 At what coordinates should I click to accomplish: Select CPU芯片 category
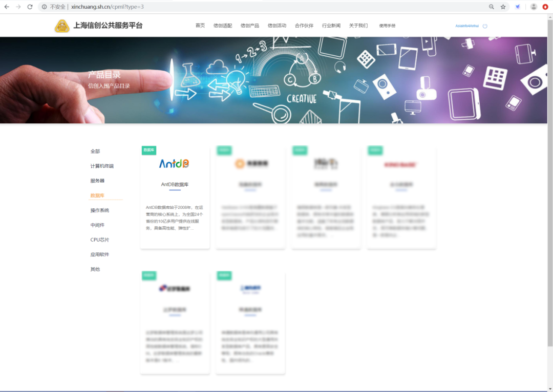coord(100,239)
